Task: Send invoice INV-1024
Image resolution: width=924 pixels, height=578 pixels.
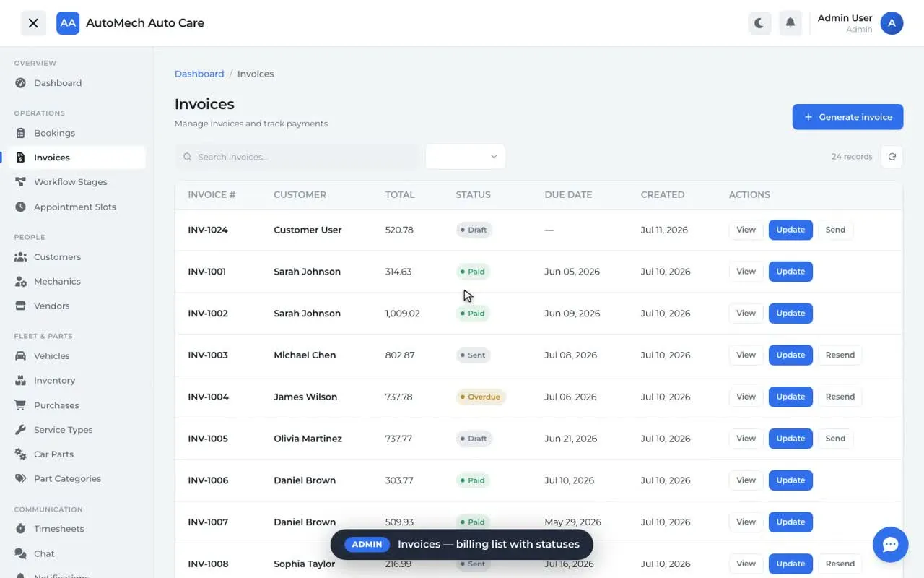Action: (835, 230)
